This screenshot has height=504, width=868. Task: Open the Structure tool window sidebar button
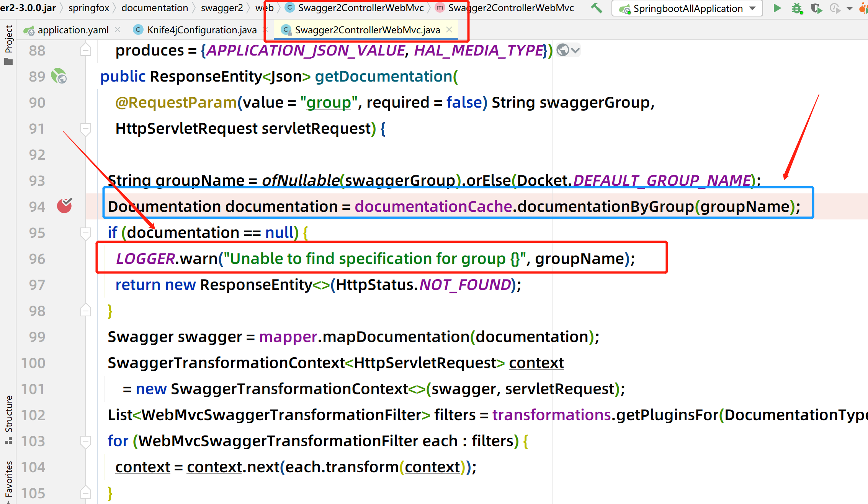(8, 419)
